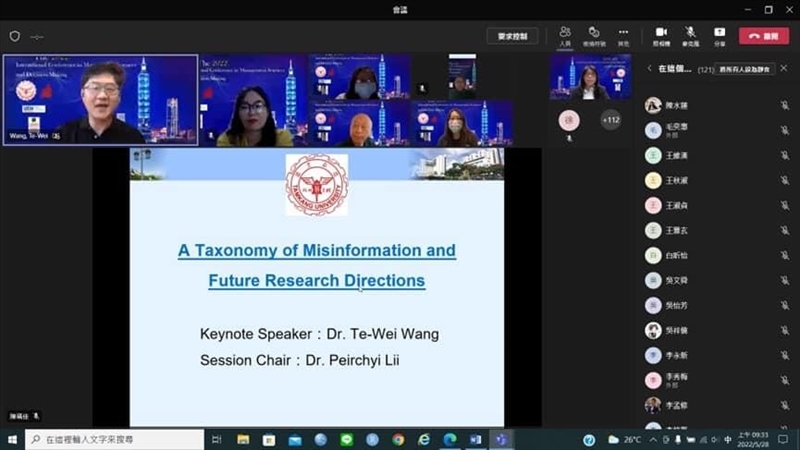Open the reactions icon in meeting toolbar
800x450 pixels.
[x=594, y=35]
